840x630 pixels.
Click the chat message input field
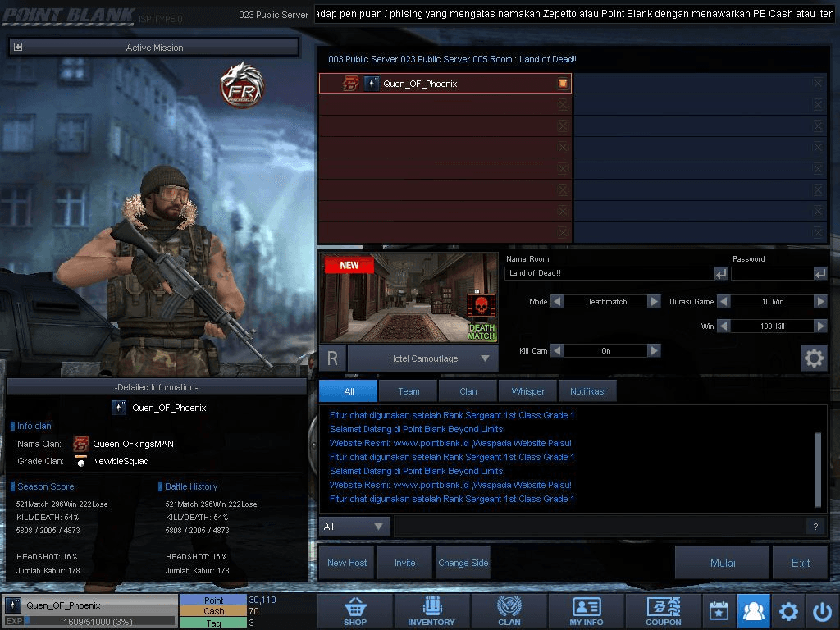point(600,527)
